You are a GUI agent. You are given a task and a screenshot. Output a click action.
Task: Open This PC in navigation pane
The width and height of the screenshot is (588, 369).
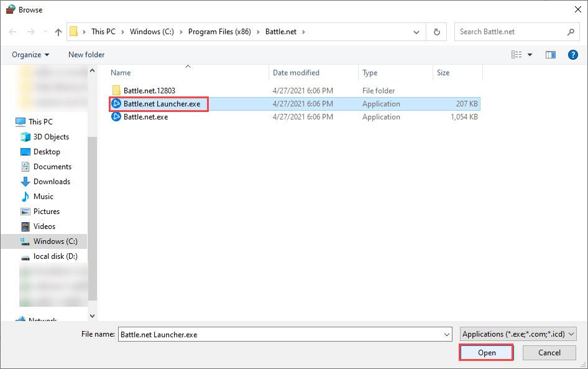[40, 121]
